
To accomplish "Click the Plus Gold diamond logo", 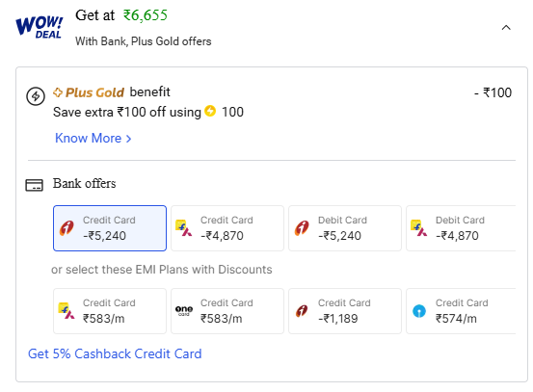I will tap(58, 92).
